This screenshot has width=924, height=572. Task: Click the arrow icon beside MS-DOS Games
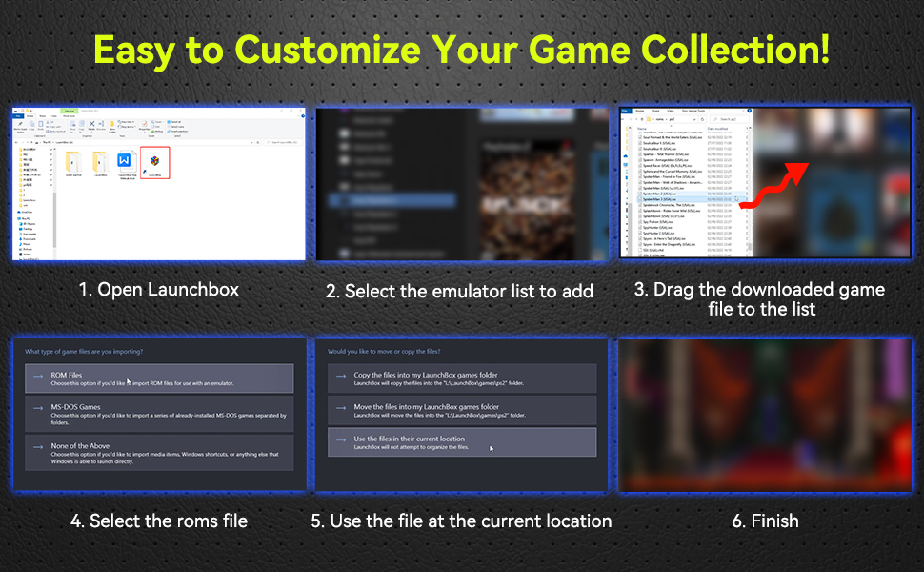coord(38,408)
